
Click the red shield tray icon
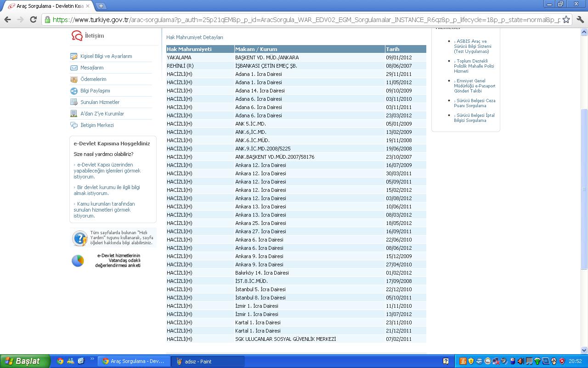click(x=562, y=362)
